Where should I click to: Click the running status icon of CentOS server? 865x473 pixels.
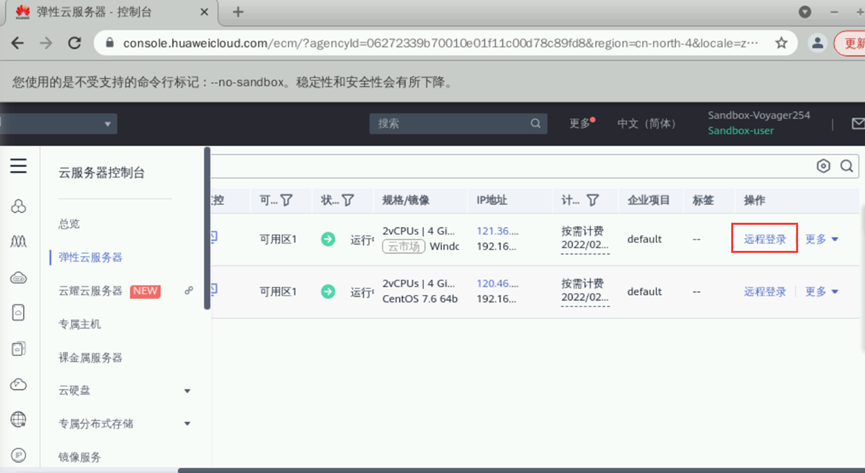[328, 291]
